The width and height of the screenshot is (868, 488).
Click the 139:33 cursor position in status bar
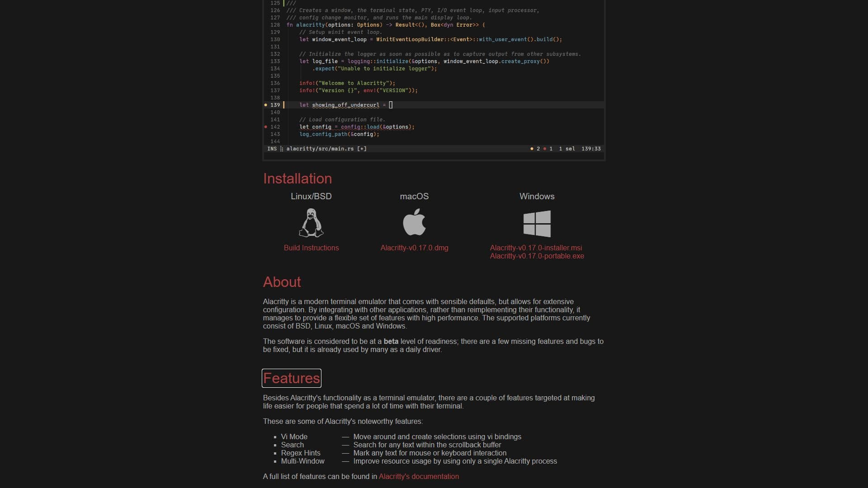click(591, 149)
